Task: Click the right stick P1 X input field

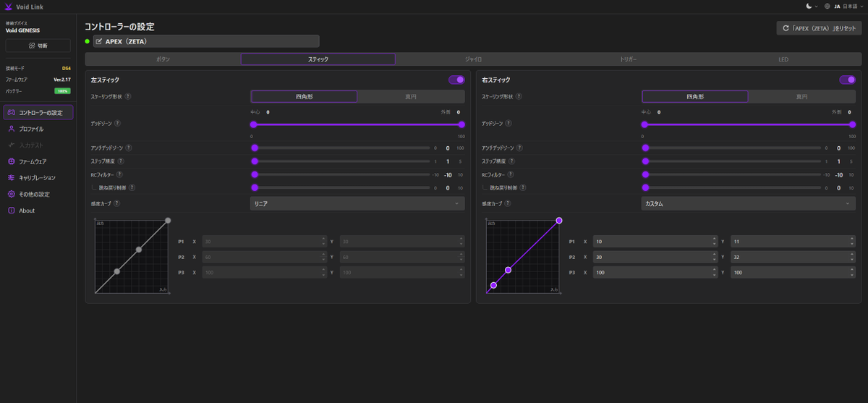Action: 655,241
